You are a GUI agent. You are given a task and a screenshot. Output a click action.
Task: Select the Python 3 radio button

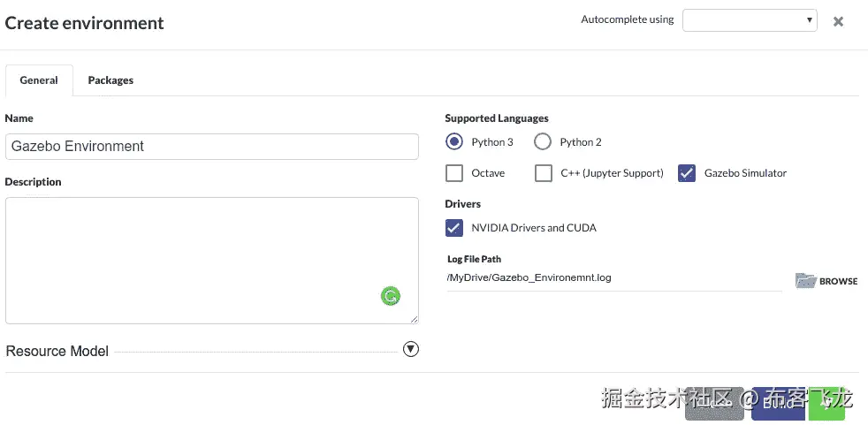454,141
